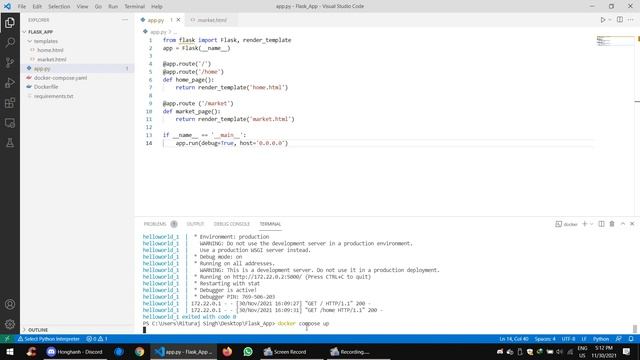
Task: Open docker-compose.yaml file
Action: pos(78,78)
